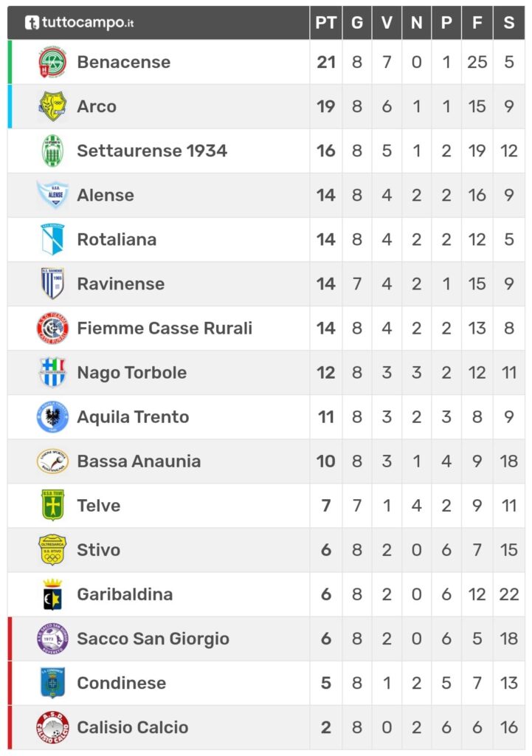This screenshot has height=756, width=532.
Task: Open the Nago Torbole team link
Action: tap(132, 373)
